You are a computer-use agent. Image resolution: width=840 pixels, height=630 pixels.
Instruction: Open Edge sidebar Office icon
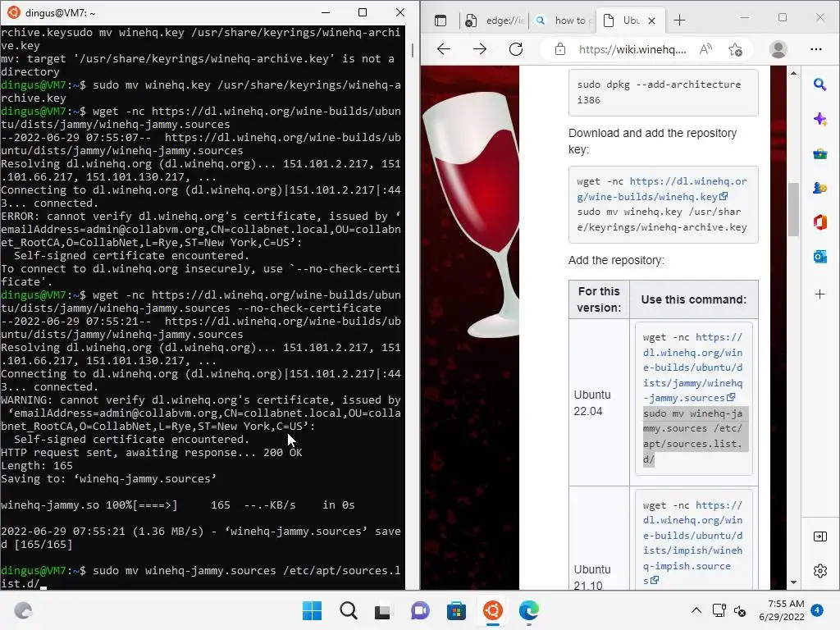[819, 221]
